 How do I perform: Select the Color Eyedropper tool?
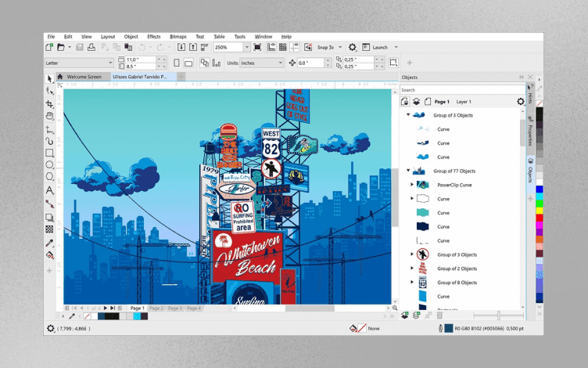[49, 244]
